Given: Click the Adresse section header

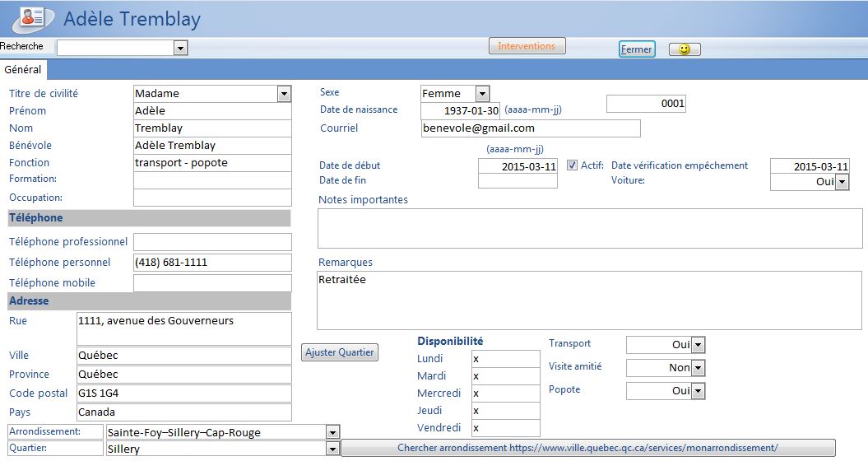Looking at the screenshot, I should point(149,300).
